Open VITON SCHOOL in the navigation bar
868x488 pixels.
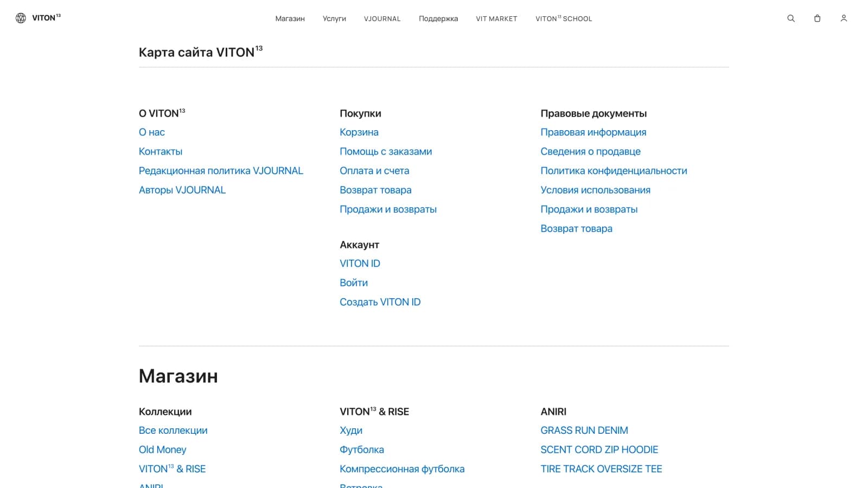[x=564, y=18]
